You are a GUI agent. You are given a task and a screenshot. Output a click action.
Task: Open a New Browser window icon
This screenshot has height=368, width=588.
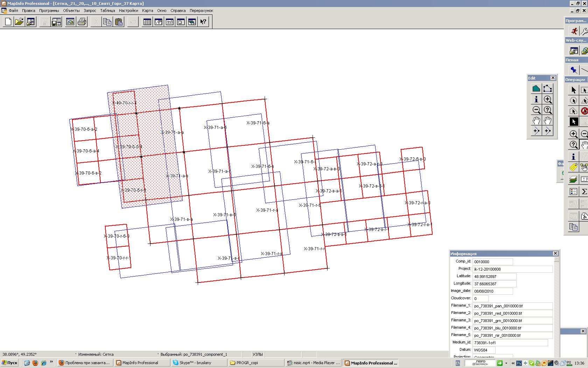pyautogui.click(x=147, y=22)
